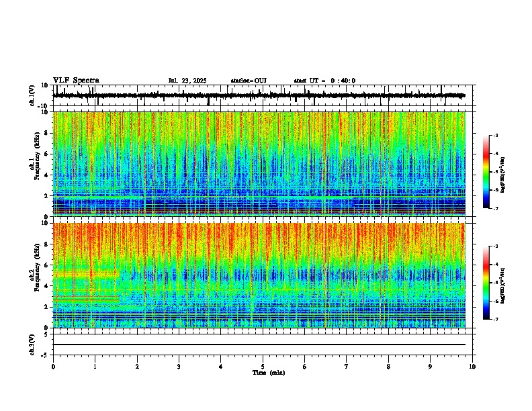Click the "3" tick on the time axis
The width and height of the screenshot is (532, 411).
pyautogui.click(x=179, y=367)
